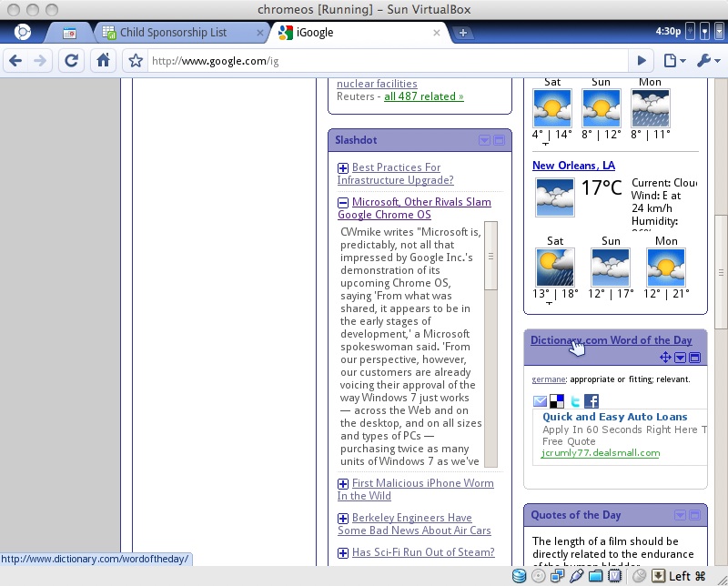
Task: Click VirtualBox hard disk activity icon
Action: point(519,576)
